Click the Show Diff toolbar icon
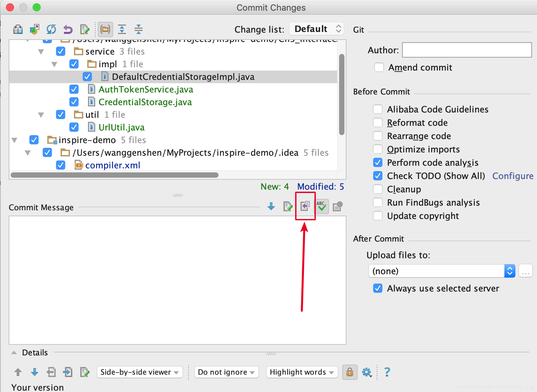537x392 pixels. [x=18, y=29]
